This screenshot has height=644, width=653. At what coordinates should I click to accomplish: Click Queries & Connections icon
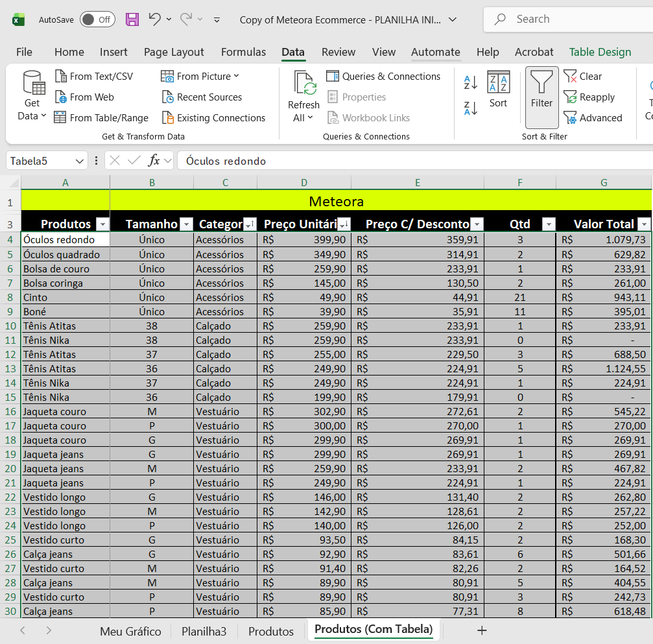[x=333, y=77]
